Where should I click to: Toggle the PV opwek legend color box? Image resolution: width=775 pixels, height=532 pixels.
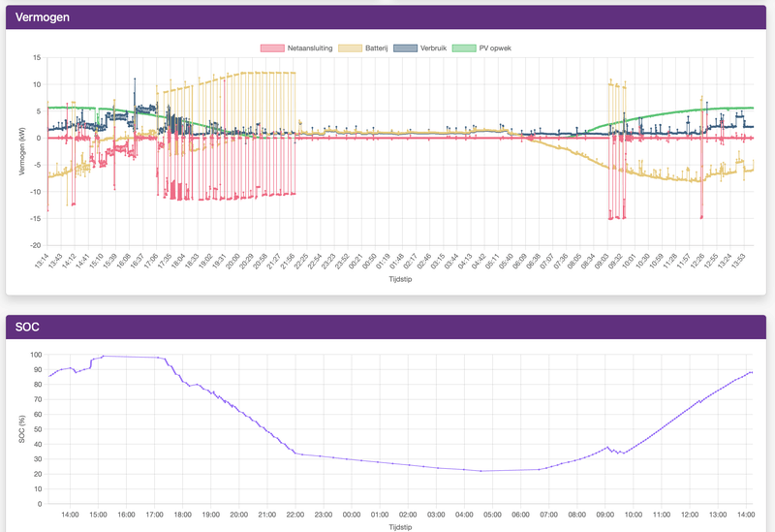tap(464, 48)
